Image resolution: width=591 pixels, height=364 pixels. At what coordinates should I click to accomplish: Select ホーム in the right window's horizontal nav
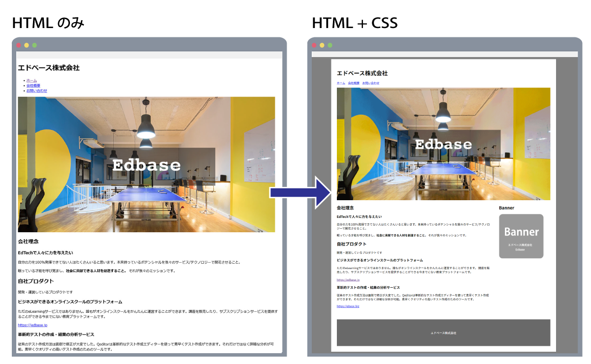[x=341, y=83]
